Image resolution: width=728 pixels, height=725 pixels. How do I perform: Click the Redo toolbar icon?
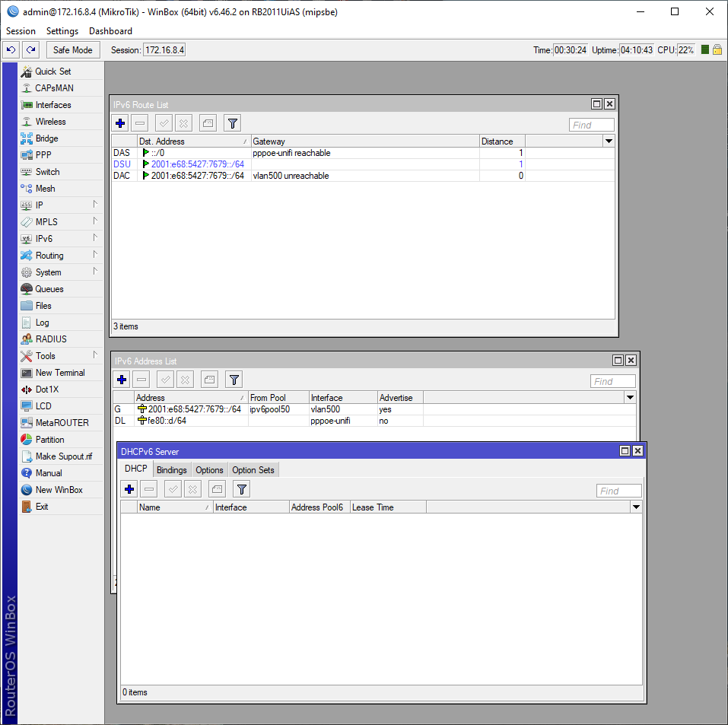pos(30,49)
